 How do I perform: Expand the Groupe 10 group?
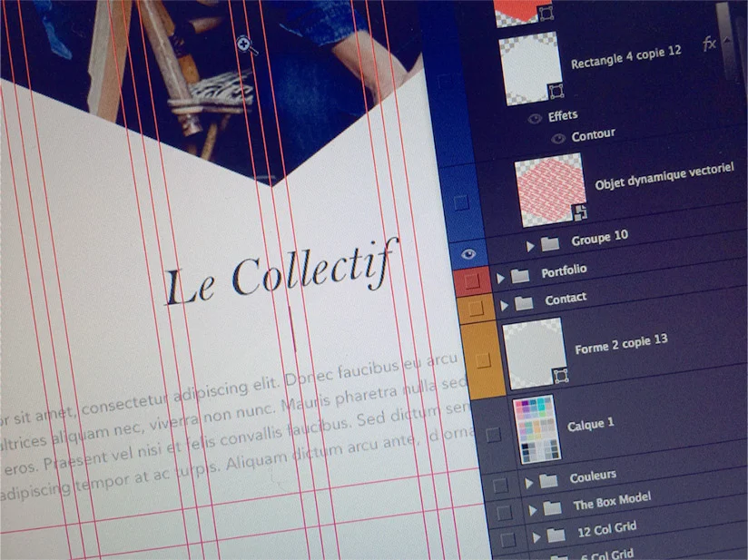(530, 246)
